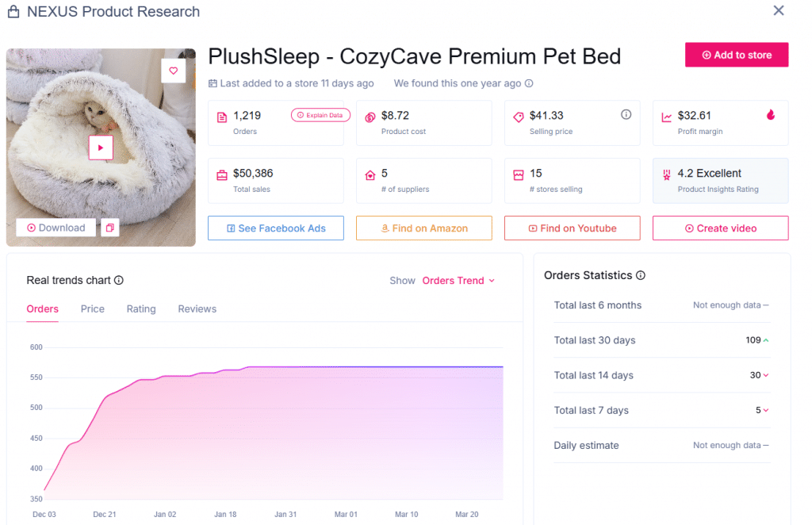
Task: Click the green up arrow next to 109
Action: [x=768, y=339]
